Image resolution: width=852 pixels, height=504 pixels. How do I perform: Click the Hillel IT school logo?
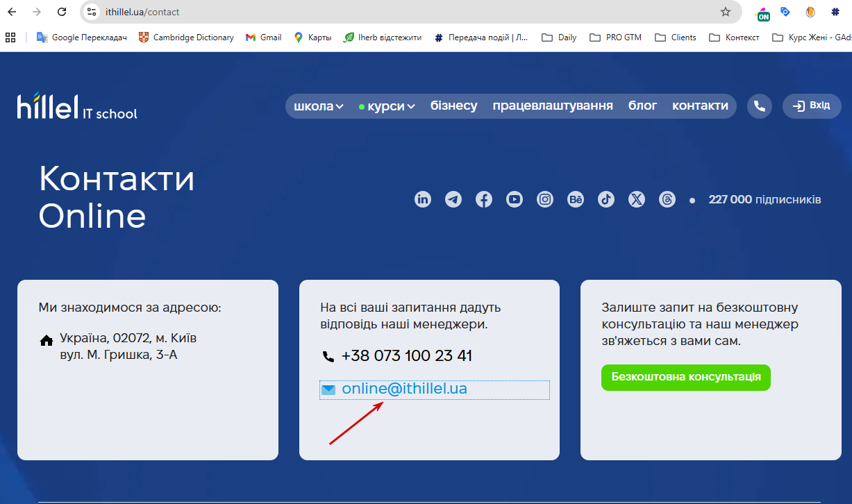(x=77, y=106)
